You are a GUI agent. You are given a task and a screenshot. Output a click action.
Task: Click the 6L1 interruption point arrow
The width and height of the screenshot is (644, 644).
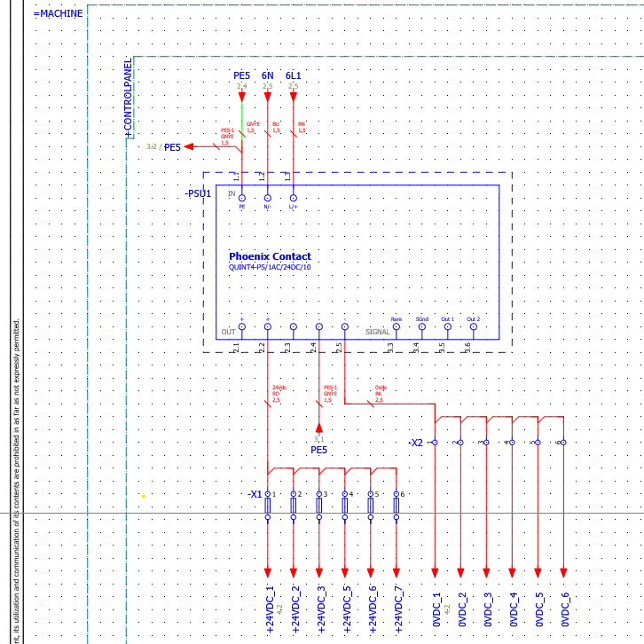point(294,95)
